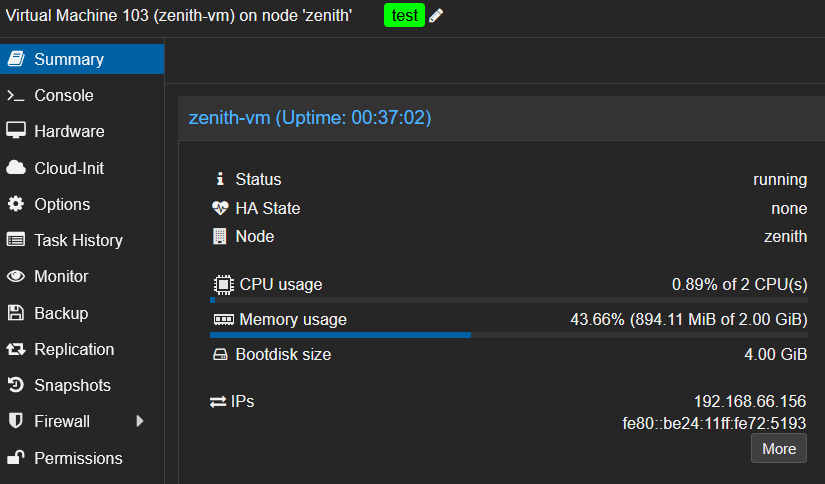
Task: Click the IP address 192.168.66.156
Action: 750,401
